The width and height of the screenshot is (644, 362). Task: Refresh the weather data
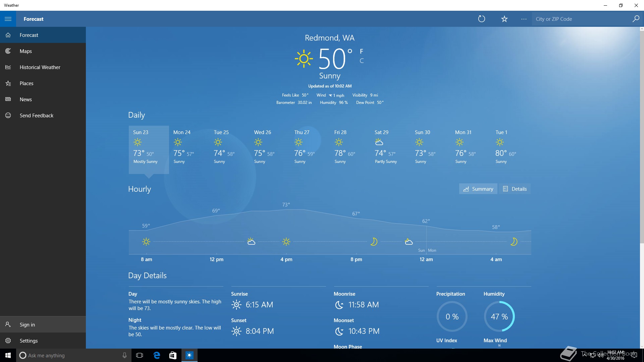(482, 19)
